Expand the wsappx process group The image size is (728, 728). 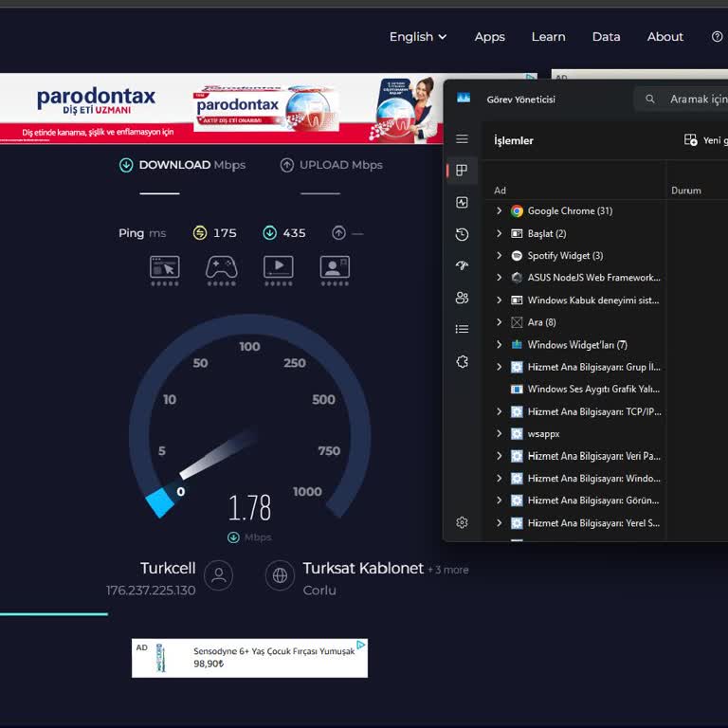pyautogui.click(x=500, y=433)
